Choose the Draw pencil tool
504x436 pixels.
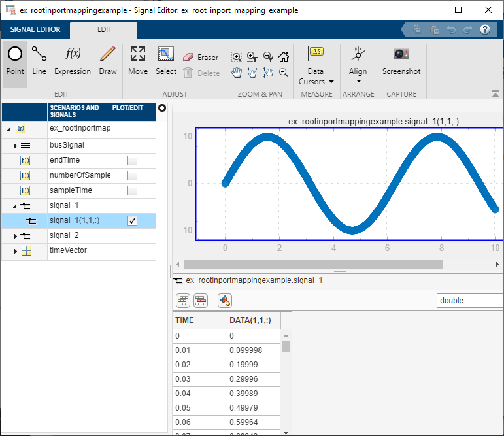108,61
